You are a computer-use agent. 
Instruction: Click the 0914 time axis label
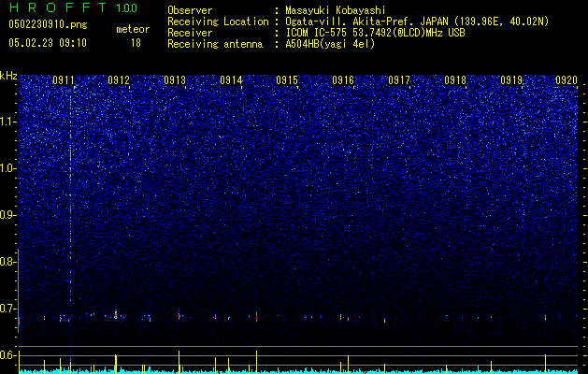click(x=231, y=80)
